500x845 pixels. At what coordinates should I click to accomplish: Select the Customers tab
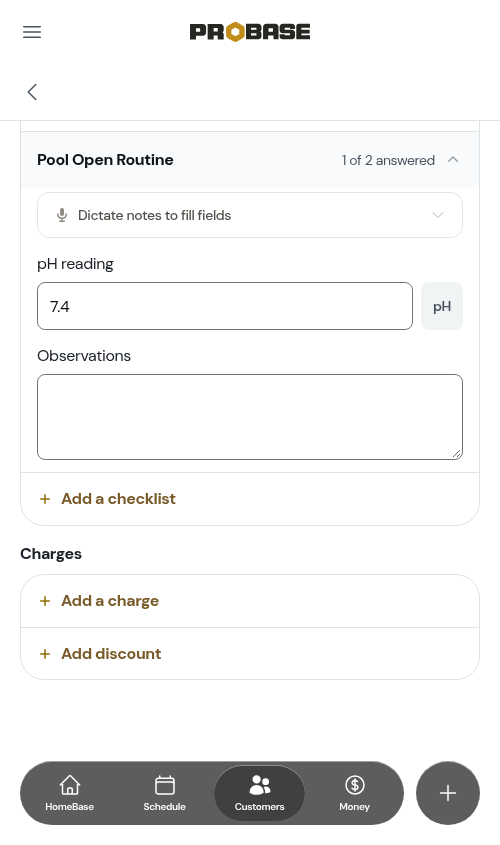click(x=259, y=793)
